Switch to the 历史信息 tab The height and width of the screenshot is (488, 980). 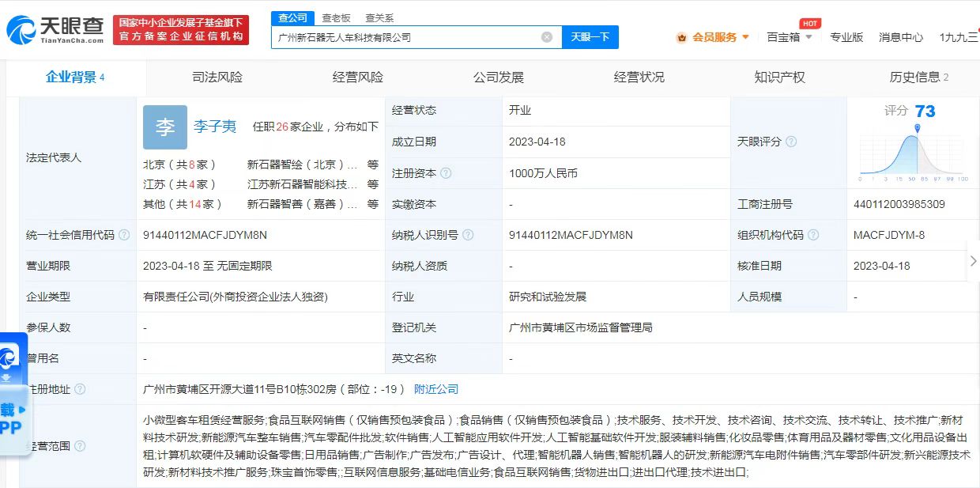click(x=918, y=78)
